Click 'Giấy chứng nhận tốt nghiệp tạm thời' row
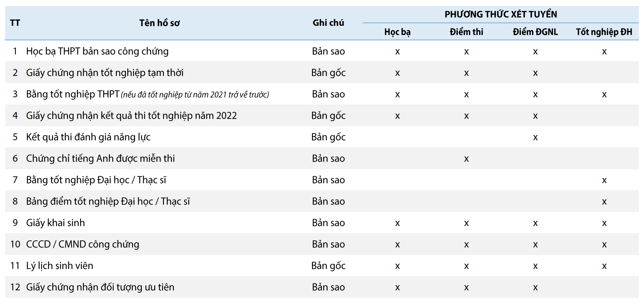 pos(322,72)
